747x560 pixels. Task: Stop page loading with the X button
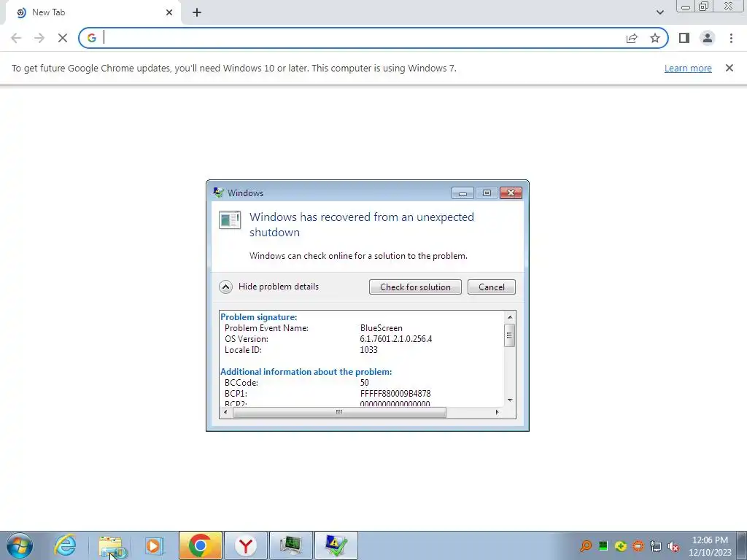coord(63,38)
